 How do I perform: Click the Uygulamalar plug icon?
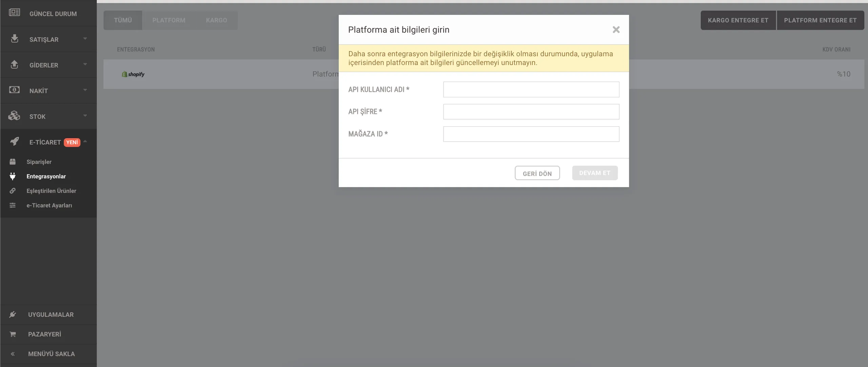click(x=13, y=314)
